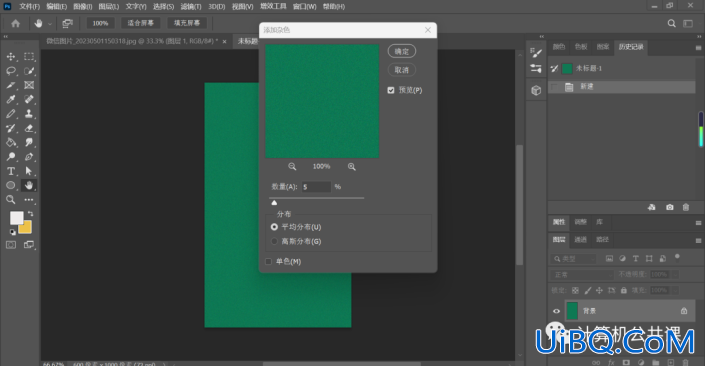The height and width of the screenshot is (366, 705).
Task: Click the preview zoom-out magnifier
Action: click(x=292, y=167)
